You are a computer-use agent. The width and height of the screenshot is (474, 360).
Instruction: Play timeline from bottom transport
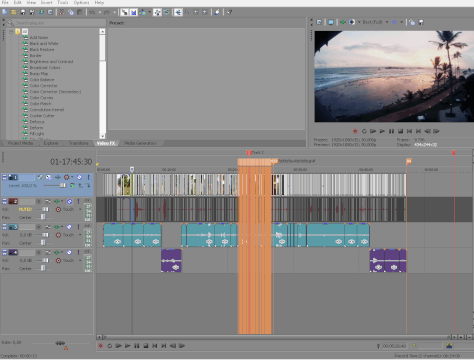(x=127, y=346)
